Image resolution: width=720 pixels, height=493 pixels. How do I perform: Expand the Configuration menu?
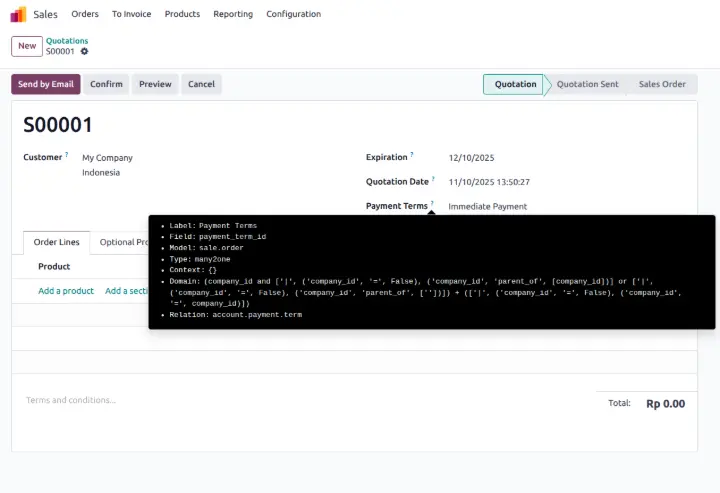point(293,14)
